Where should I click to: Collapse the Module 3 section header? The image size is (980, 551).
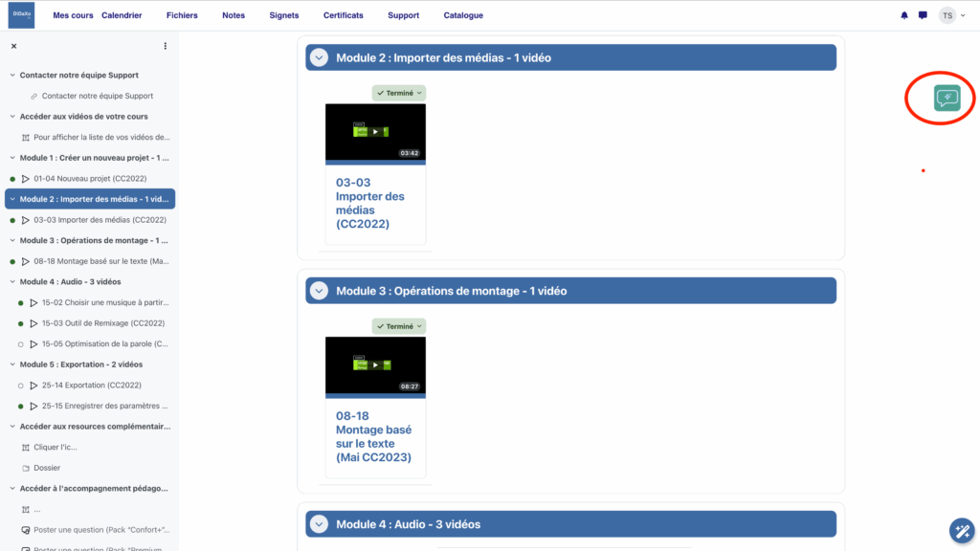tap(318, 290)
